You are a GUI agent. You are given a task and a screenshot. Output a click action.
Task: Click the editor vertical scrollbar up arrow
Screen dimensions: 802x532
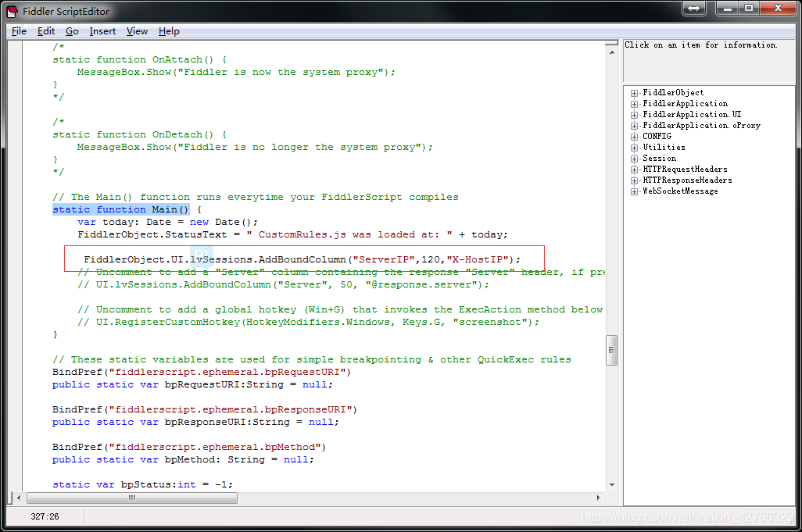(x=612, y=52)
